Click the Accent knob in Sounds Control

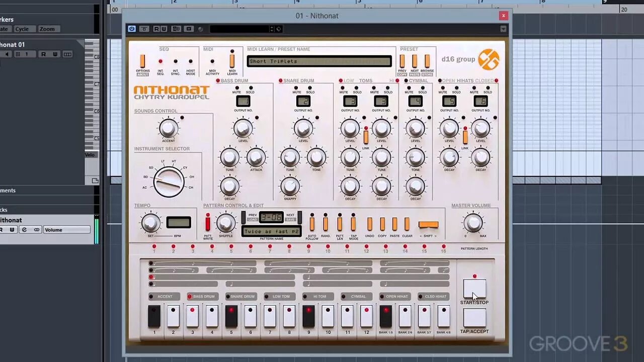point(169,128)
